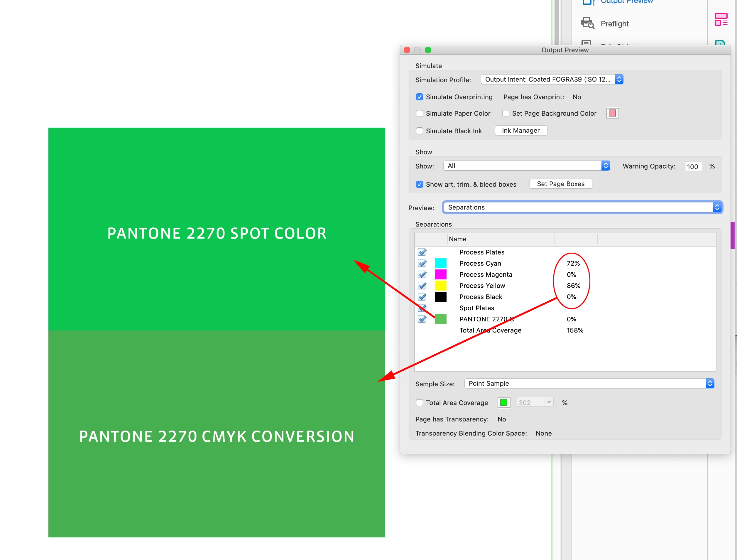Click the Output Preview tool icon
737x560 pixels.
pos(588,2)
